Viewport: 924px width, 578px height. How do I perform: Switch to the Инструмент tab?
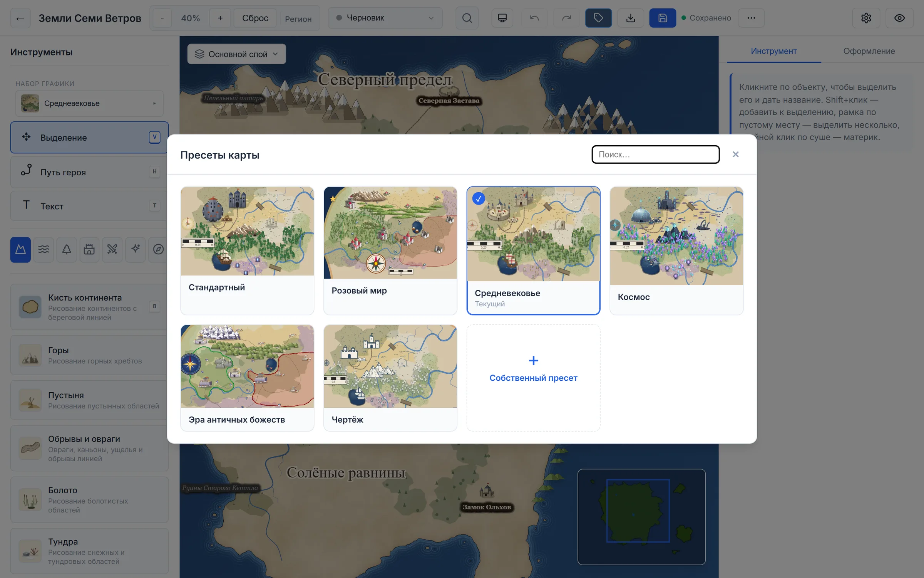(773, 51)
